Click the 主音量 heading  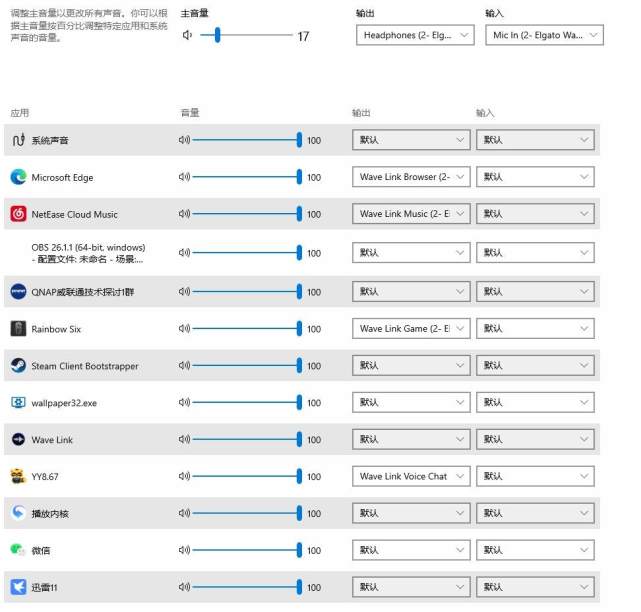click(195, 13)
